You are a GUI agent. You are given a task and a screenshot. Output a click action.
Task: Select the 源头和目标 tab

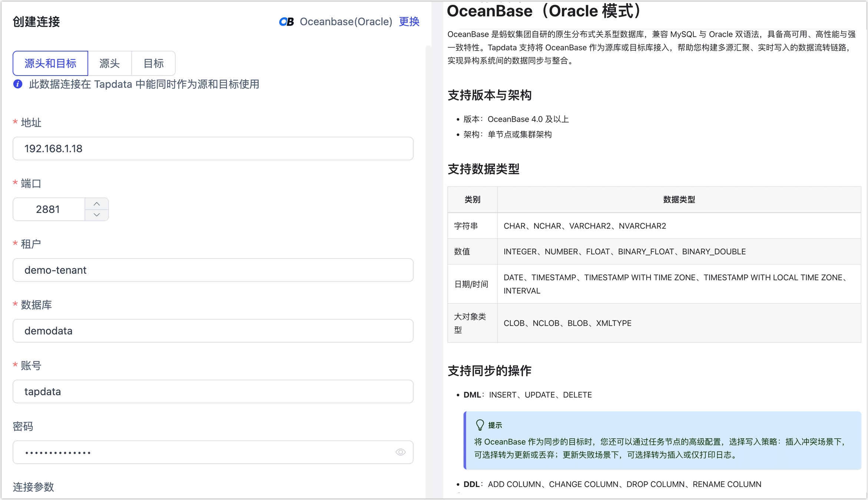click(x=50, y=63)
